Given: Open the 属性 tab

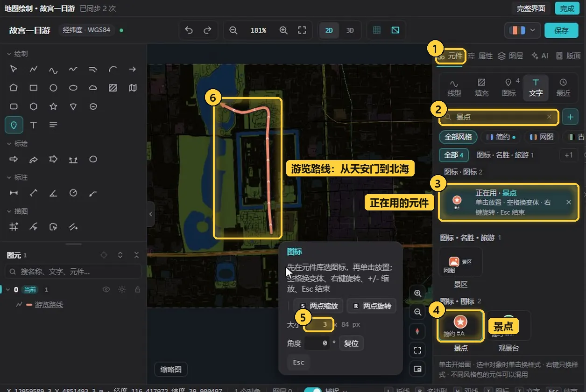Looking at the screenshot, I should pyautogui.click(x=480, y=56).
